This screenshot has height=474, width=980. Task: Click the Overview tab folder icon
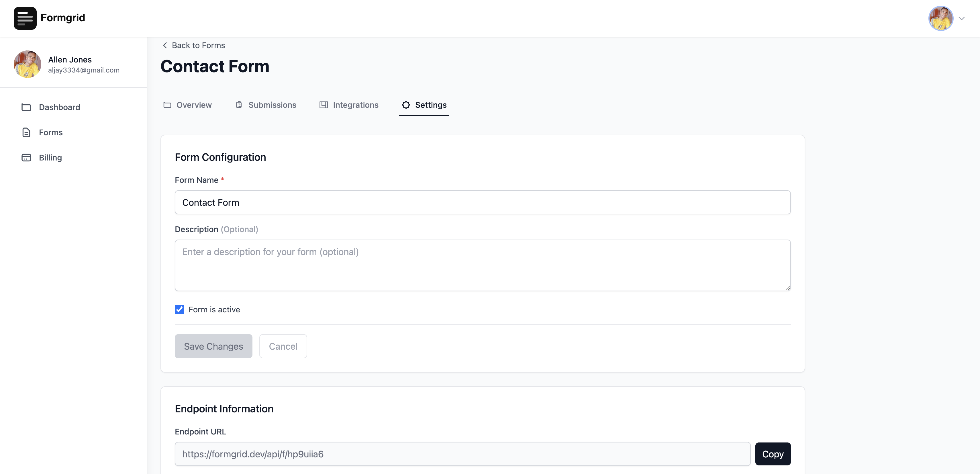(x=167, y=105)
